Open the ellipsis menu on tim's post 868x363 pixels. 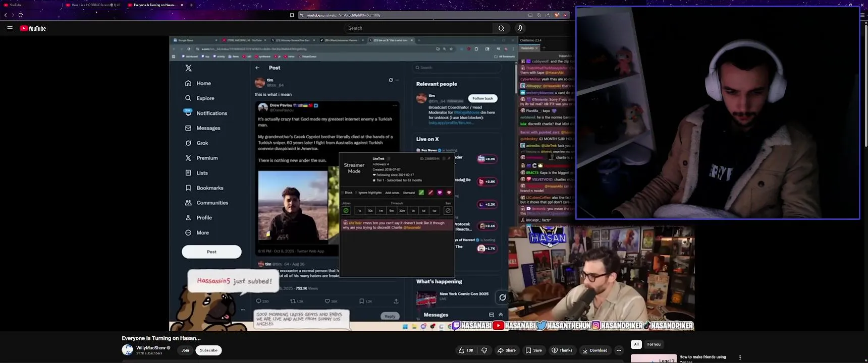(x=398, y=80)
